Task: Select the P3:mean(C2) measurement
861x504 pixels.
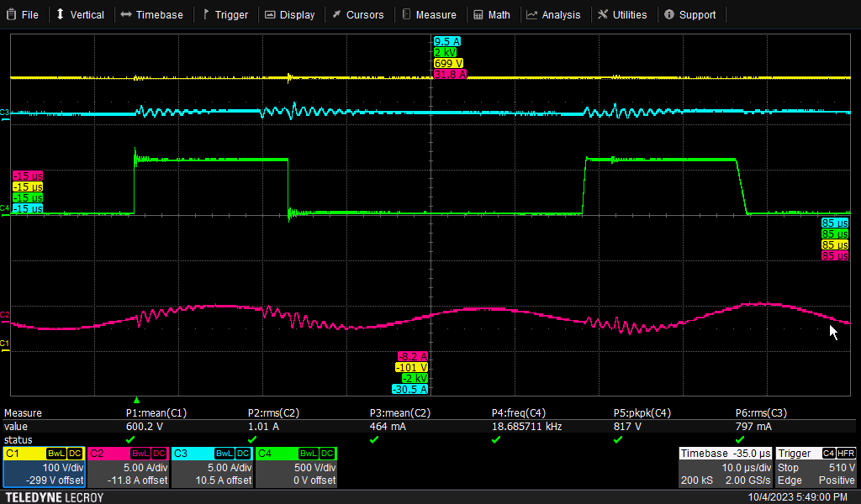Action: (x=399, y=413)
